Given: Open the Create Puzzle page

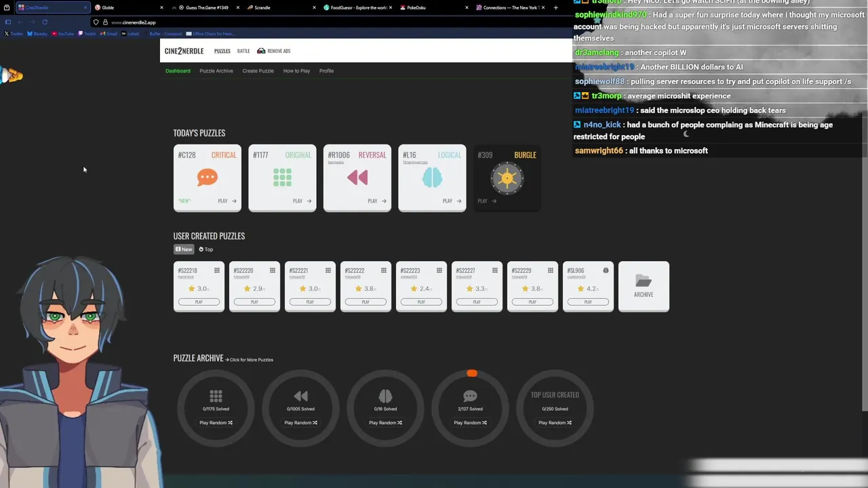Looking at the screenshot, I should [258, 70].
